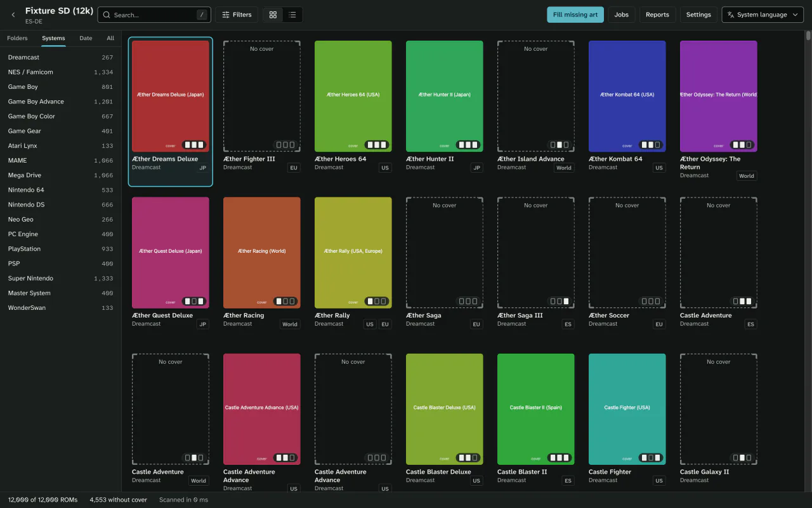This screenshot has height=508, width=812.
Task: Select NES / Famicom system
Action: [60, 72]
